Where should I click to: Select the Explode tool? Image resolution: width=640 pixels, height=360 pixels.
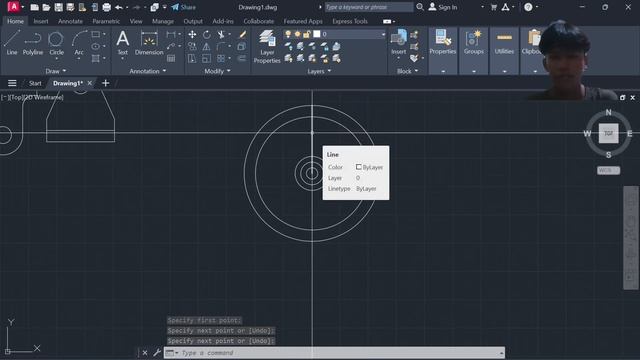242,47
